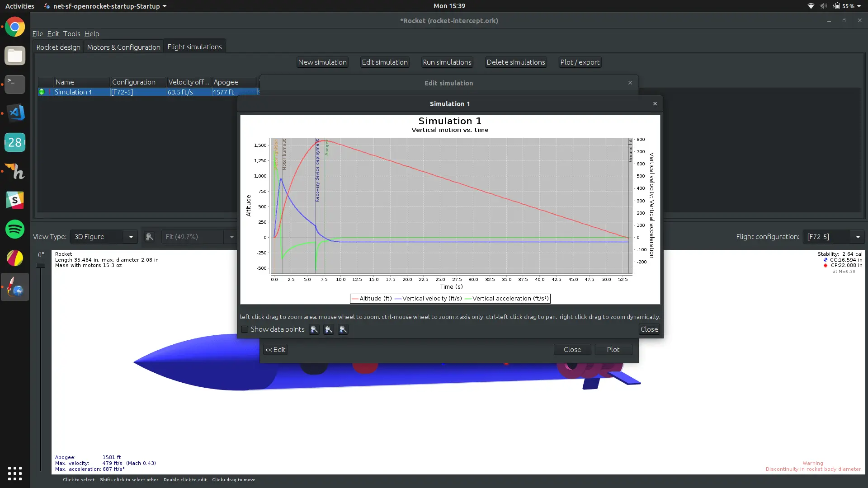868x488 pixels.
Task: Open Visual Studio Code from dock
Action: coord(15,113)
